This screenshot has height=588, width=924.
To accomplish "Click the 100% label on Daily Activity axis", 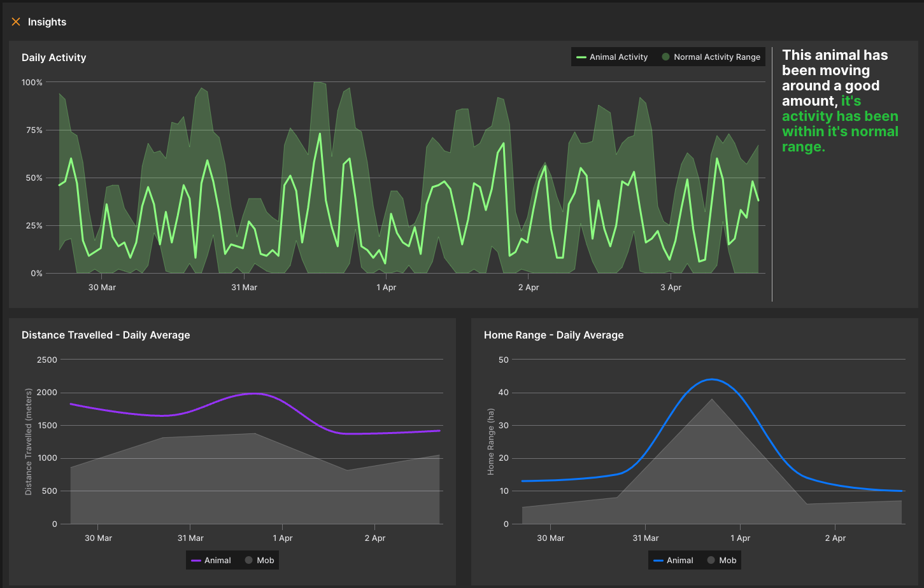I will tap(32, 82).
